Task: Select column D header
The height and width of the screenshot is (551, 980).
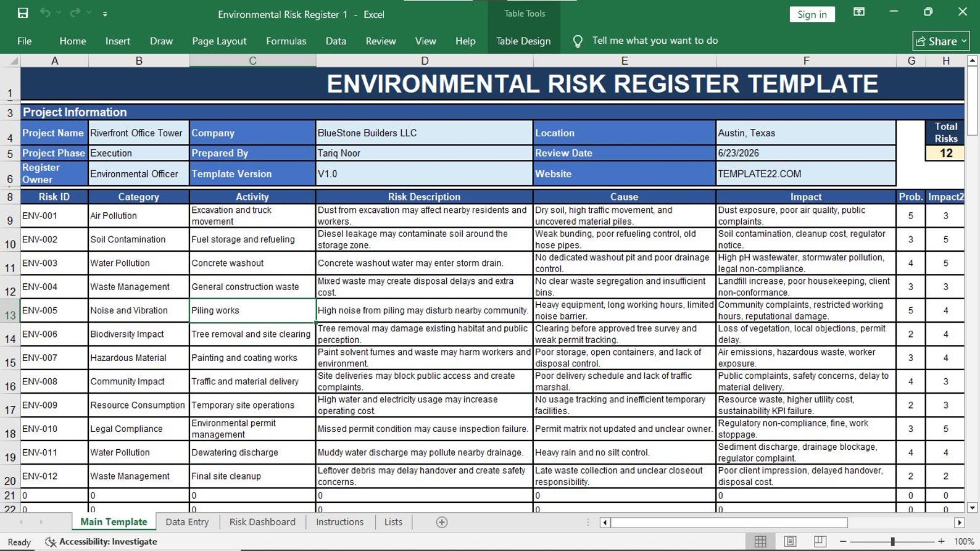Action: [x=424, y=60]
